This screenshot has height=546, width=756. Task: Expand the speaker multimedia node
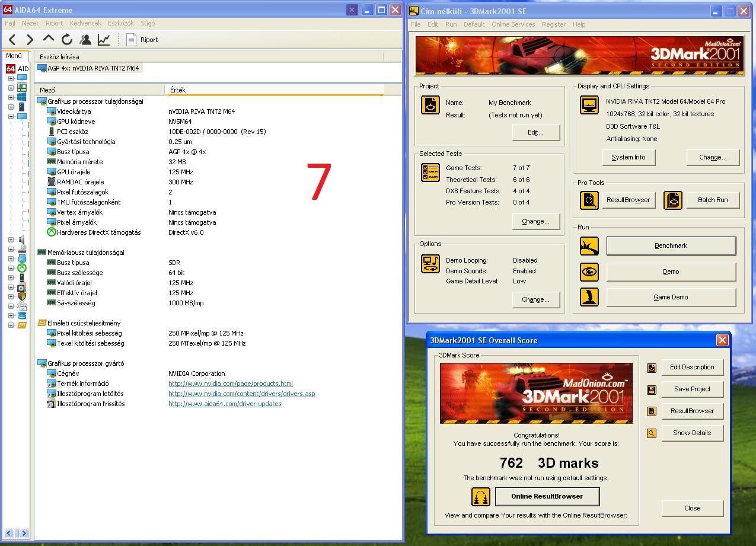pos(11,240)
